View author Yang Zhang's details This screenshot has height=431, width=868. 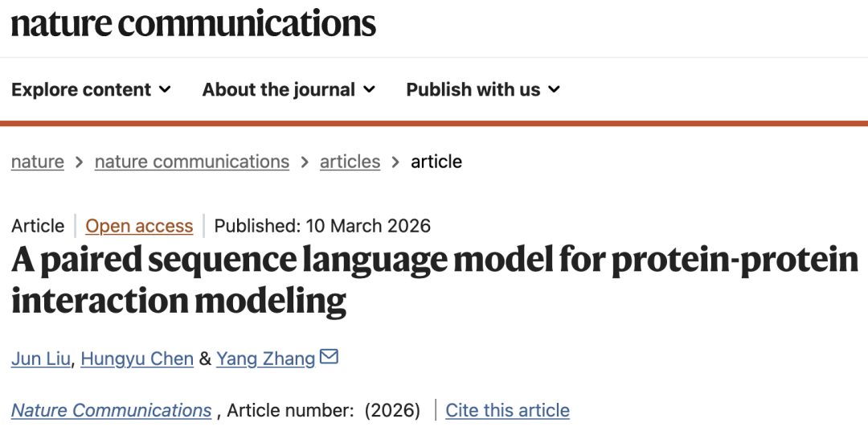265,359
